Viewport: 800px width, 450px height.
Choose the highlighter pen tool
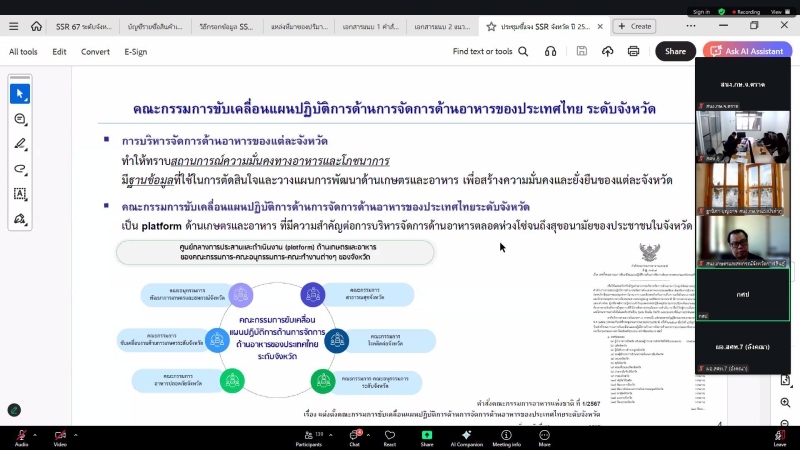[20, 144]
